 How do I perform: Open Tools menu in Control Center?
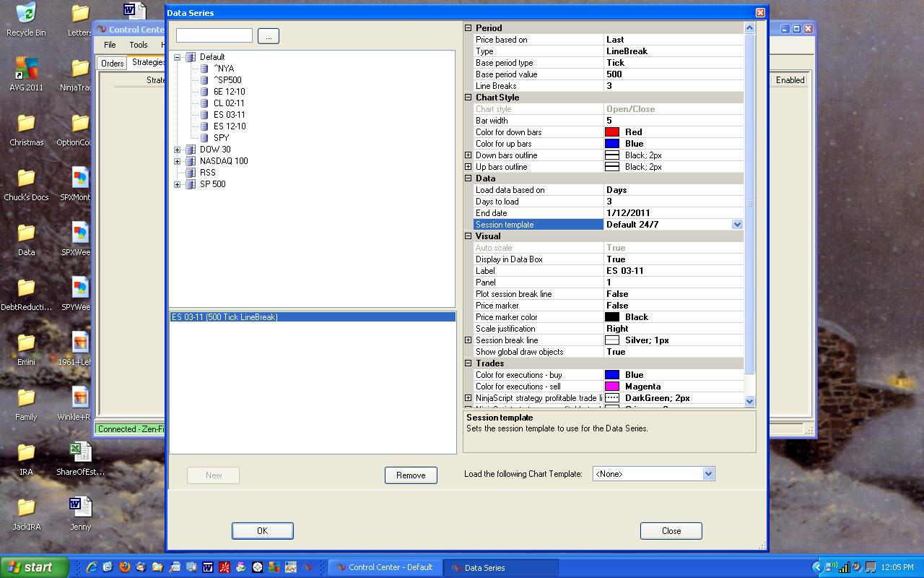pyautogui.click(x=139, y=45)
